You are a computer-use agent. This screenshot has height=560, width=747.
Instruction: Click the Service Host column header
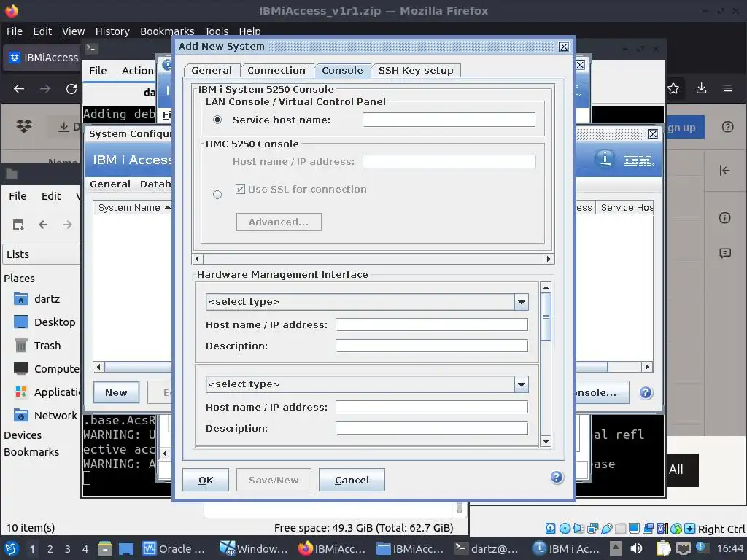click(x=625, y=208)
